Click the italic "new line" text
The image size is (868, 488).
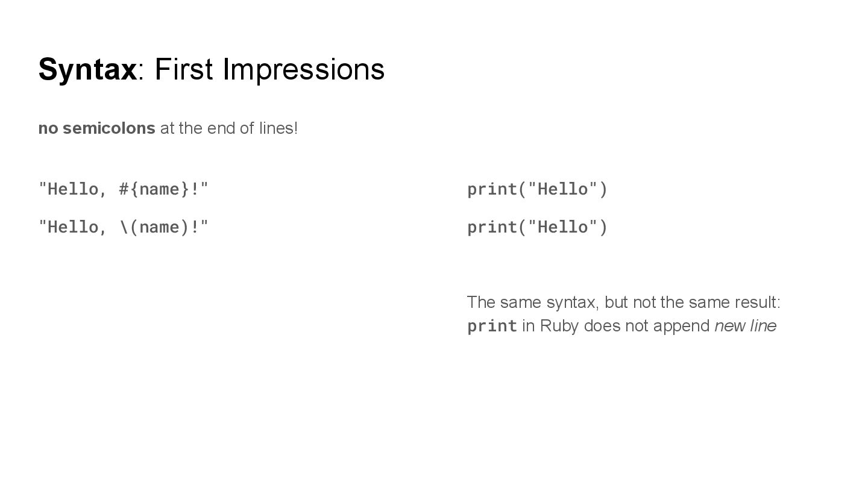click(x=745, y=326)
